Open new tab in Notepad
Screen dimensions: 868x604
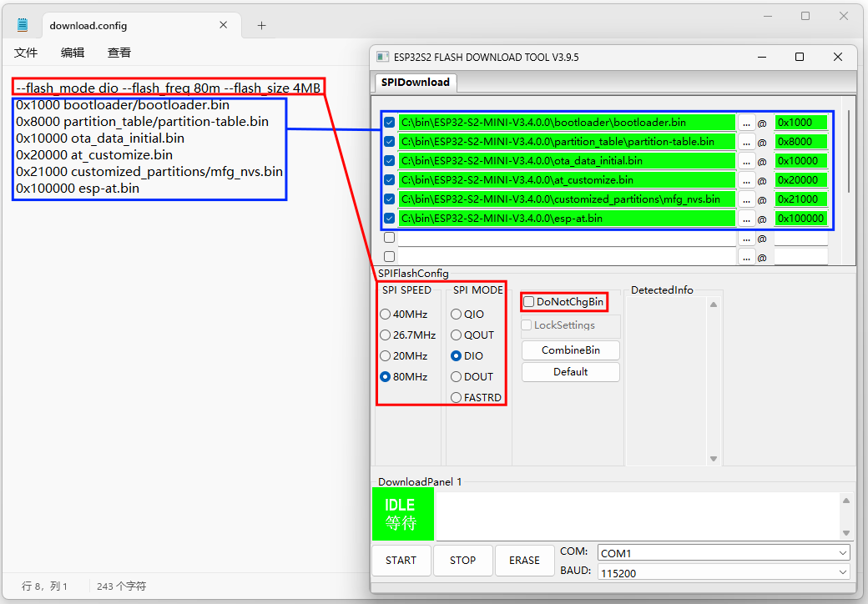[x=261, y=26]
